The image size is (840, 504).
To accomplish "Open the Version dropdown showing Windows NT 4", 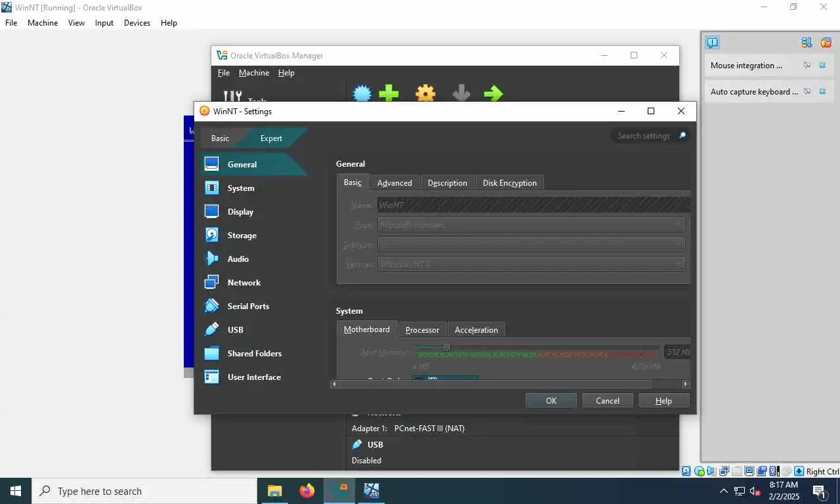I will click(532, 264).
